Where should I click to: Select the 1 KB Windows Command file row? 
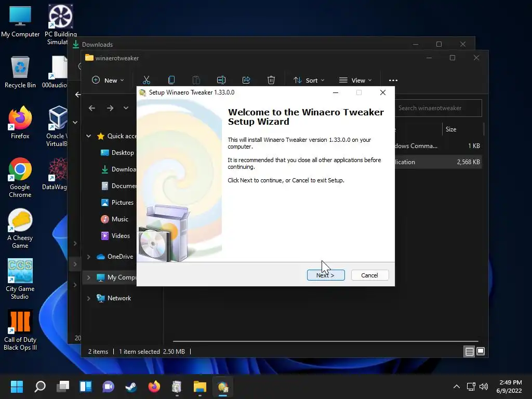(x=438, y=146)
